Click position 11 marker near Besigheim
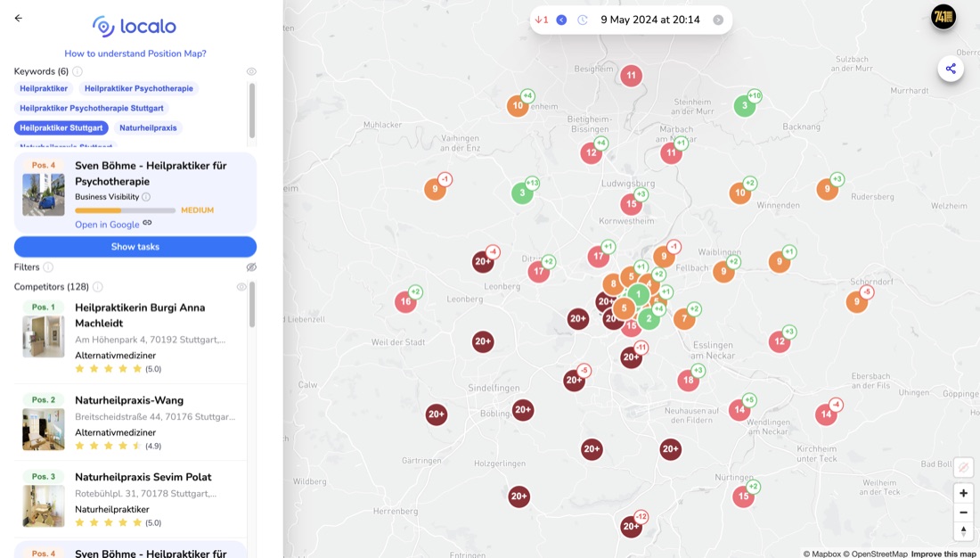 (x=632, y=76)
